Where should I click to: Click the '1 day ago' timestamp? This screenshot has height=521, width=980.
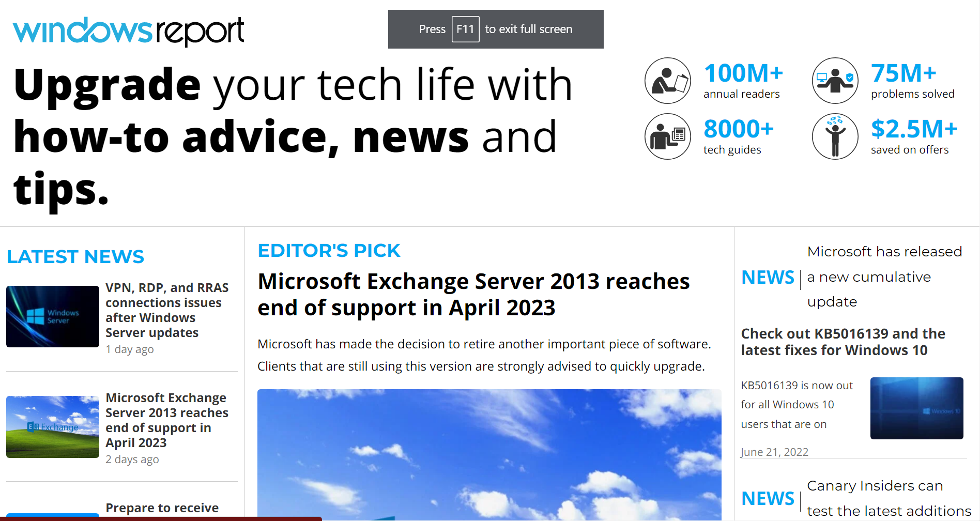[x=130, y=349]
